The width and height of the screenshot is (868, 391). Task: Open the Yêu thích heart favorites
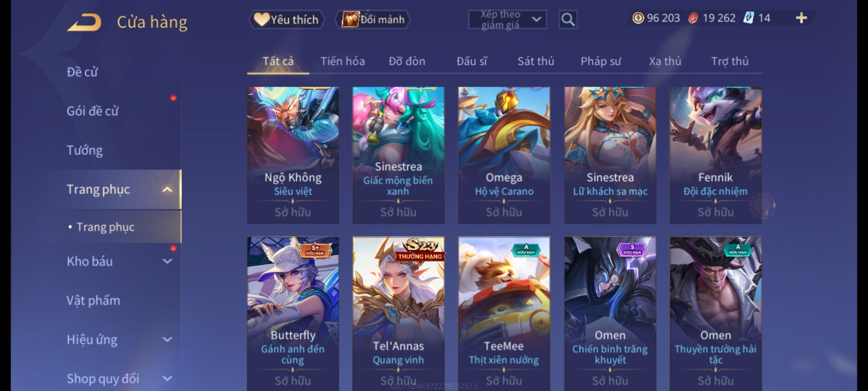coord(286,20)
